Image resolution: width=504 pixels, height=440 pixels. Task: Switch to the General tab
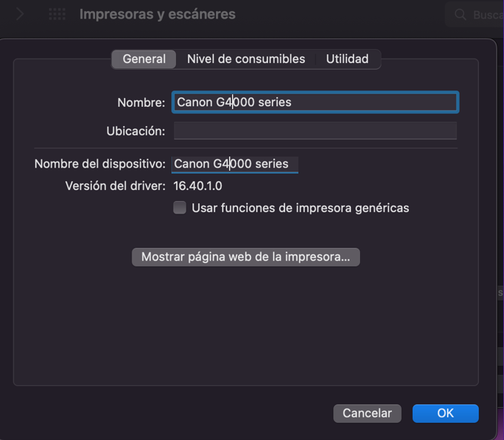[144, 59]
